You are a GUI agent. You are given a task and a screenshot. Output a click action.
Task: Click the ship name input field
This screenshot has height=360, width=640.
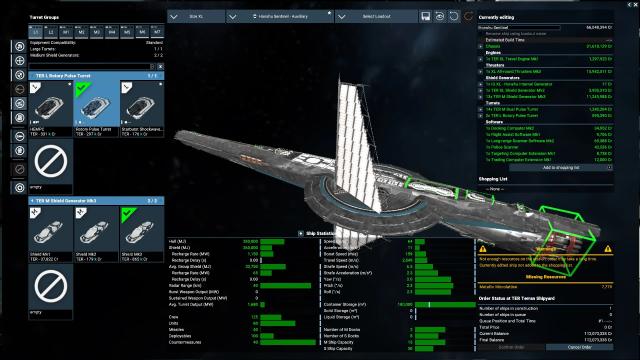point(519,27)
